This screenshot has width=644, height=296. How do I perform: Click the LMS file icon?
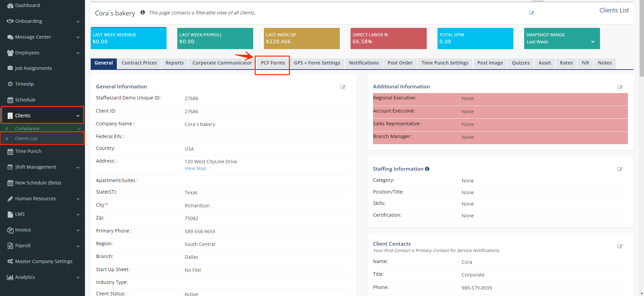point(10,214)
